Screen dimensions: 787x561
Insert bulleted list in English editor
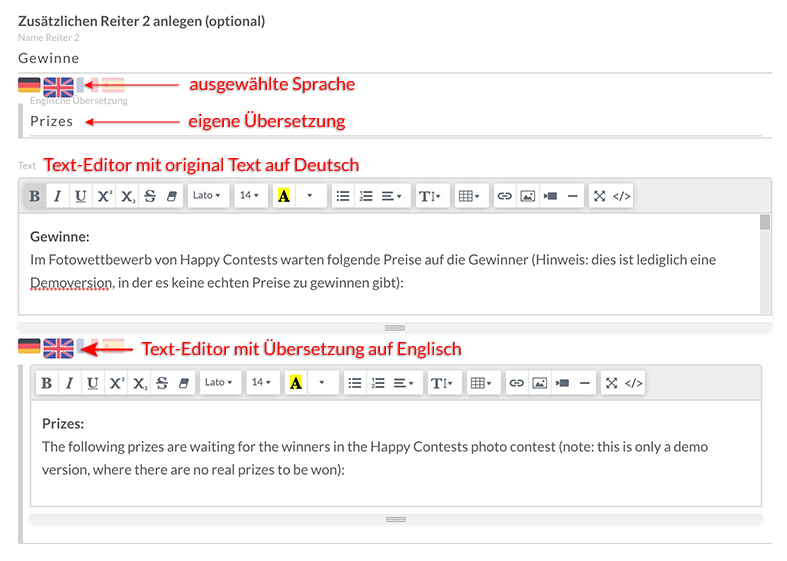(355, 383)
